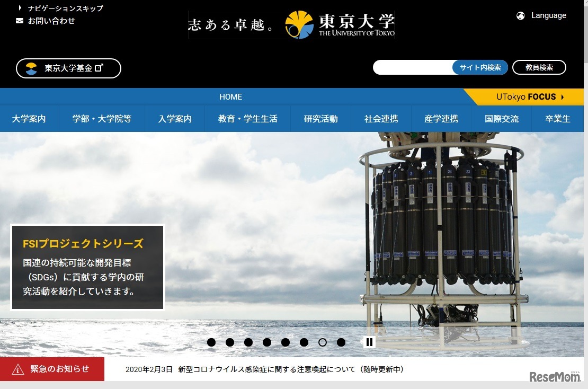Open the 学部・大学院等 menu
The width and height of the screenshot is (588, 389).
click(x=102, y=119)
